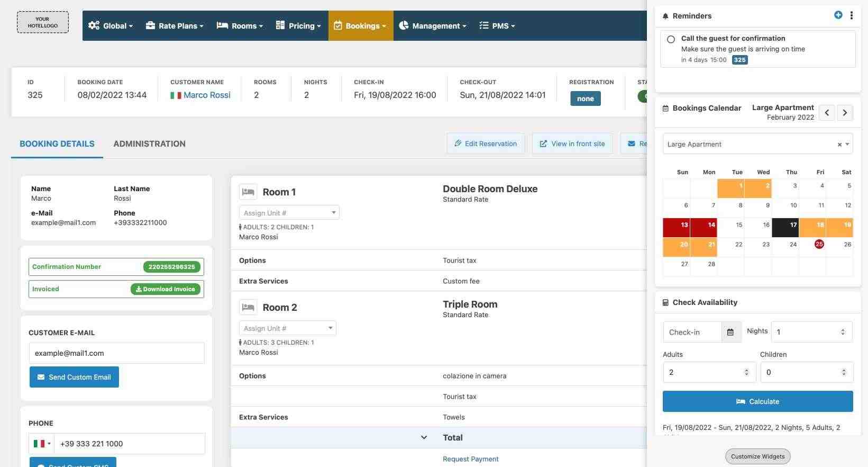This screenshot has height=467, width=868.
Task: Click booking 325 tag in the reminder
Action: [739, 60]
